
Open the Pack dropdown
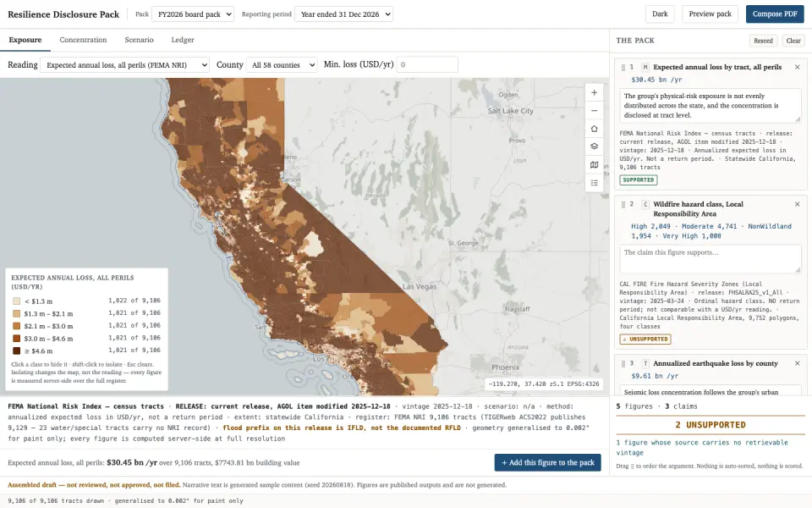[x=193, y=14]
